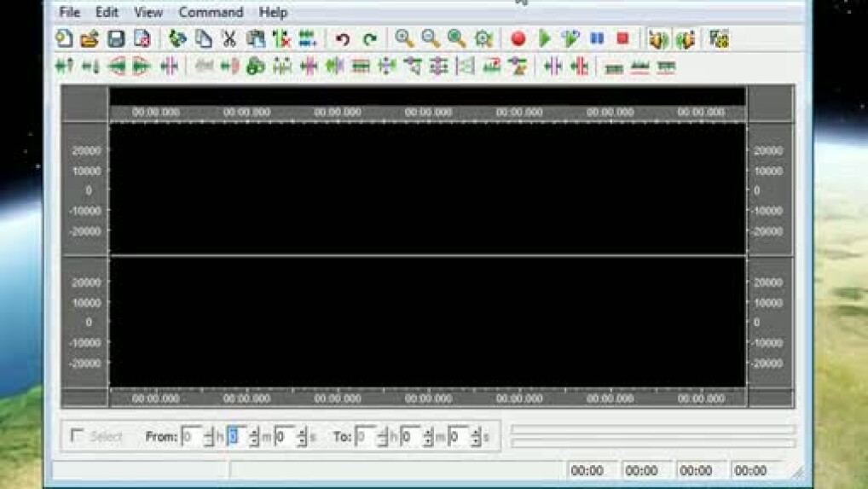Click the red Stop button
This screenshot has width=868, height=489.
click(x=623, y=38)
